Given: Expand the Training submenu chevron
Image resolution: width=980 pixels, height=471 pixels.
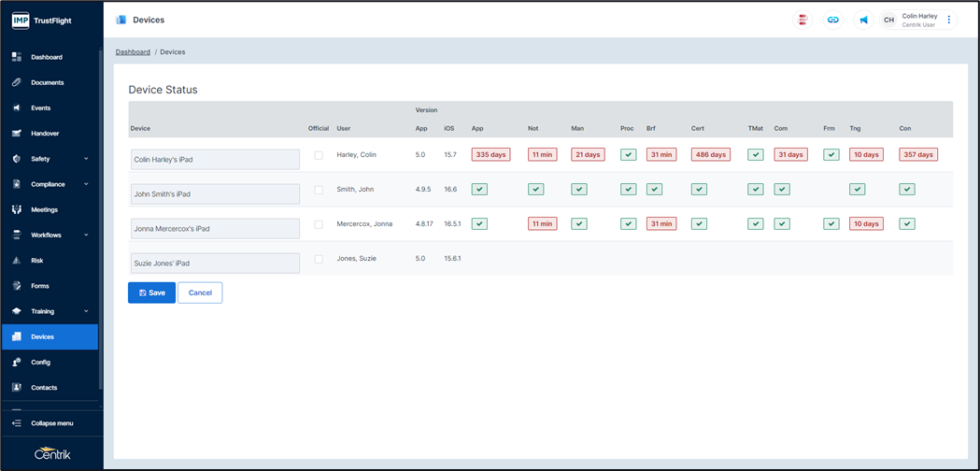Looking at the screenshot, I should [86, 311].
